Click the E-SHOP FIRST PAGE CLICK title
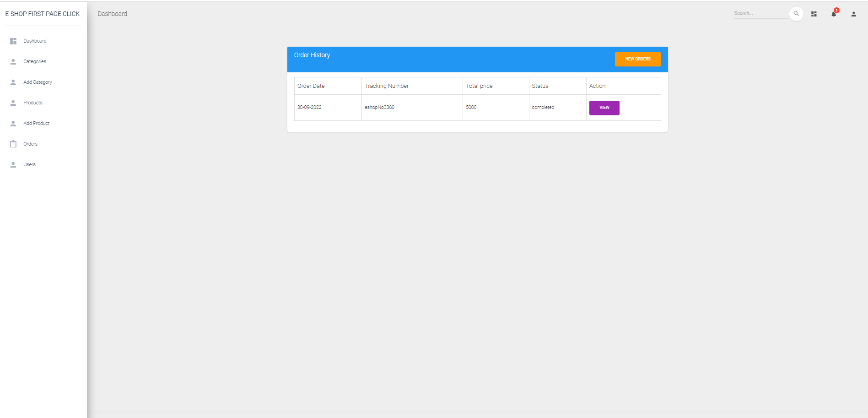Screen dimensions: 868x418 pos(42,14)
